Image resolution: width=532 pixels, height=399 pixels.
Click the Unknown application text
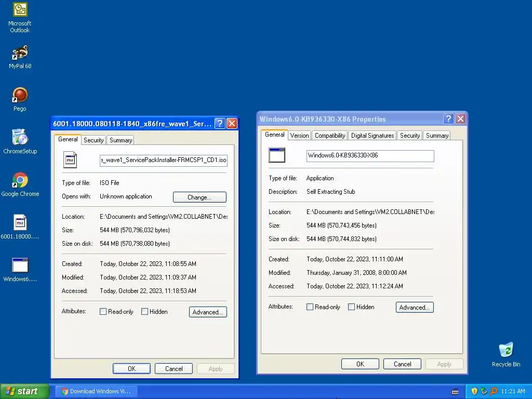pos(126,196)
